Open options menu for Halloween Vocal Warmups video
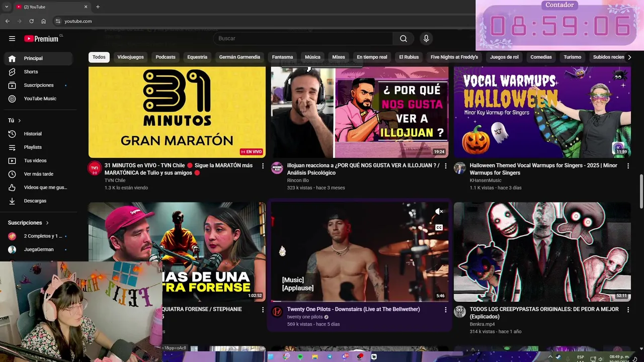 tap(628, 166)
